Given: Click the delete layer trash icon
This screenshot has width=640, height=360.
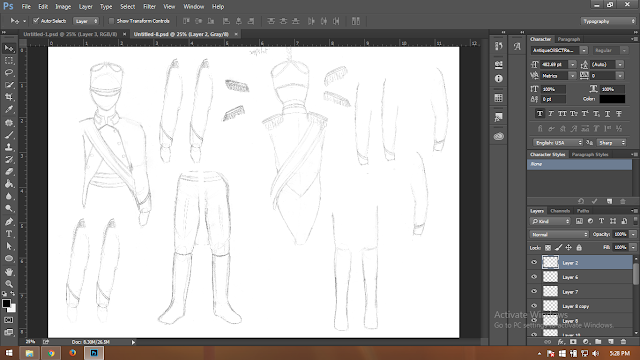Looking at the screenshot, I should pyautogui.click(x=623, y=342).
